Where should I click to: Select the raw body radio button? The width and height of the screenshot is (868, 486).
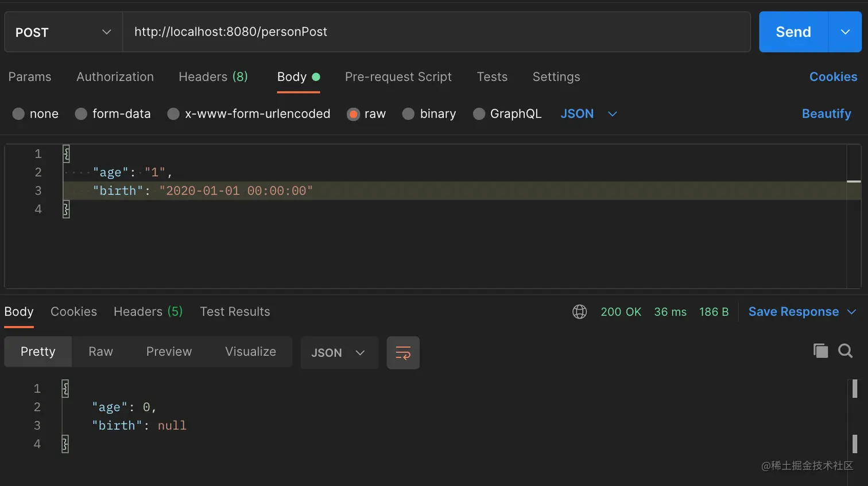[353, 114]
